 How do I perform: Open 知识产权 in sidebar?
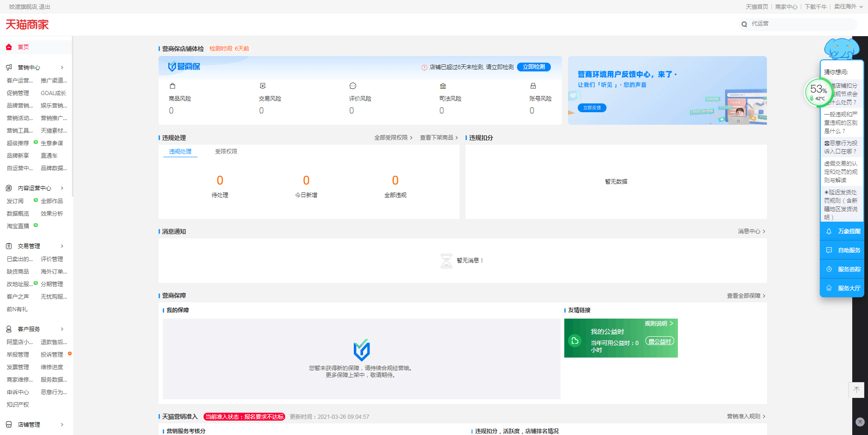(x=18, y=405)
